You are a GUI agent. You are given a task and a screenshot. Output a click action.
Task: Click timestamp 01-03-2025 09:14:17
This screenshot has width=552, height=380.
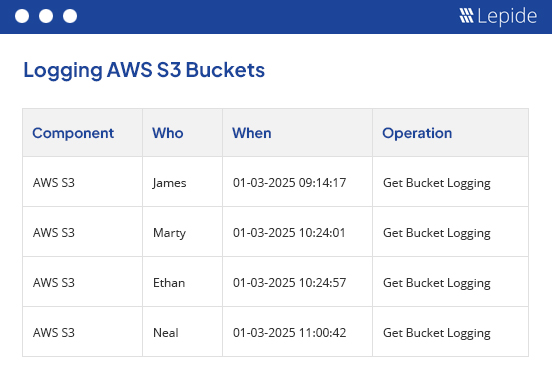289,183
